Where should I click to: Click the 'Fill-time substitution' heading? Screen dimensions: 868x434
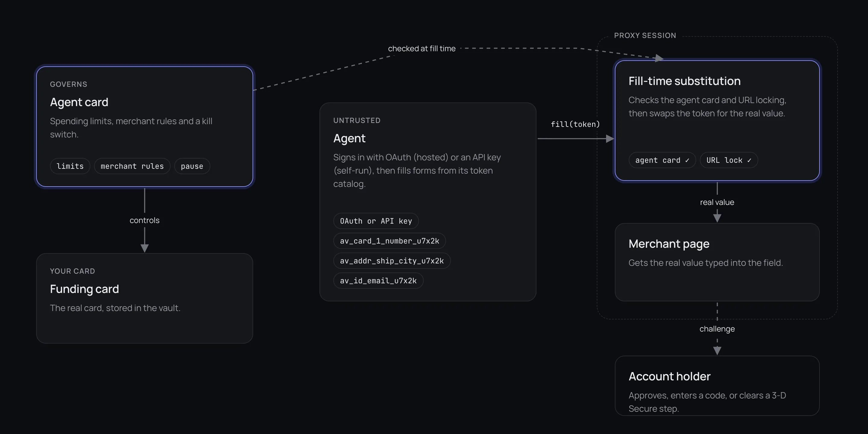684,81
